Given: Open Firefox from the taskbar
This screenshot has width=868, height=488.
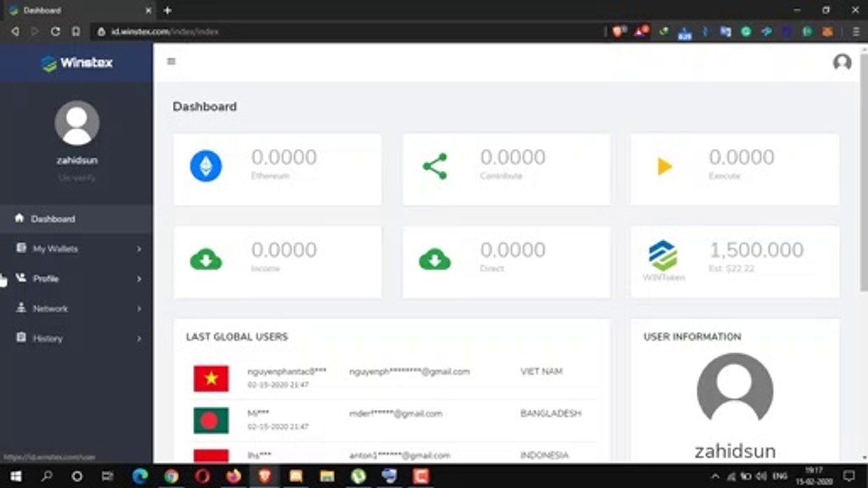Looking at the screenshot, I should (234, 476).
